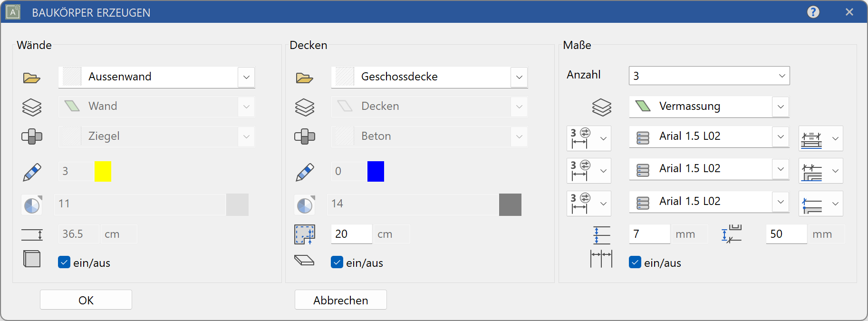Image resolution: width=868 pixels, height=321 pixels.
Task: Click the help question mark icon
Action: click(813, 12)
